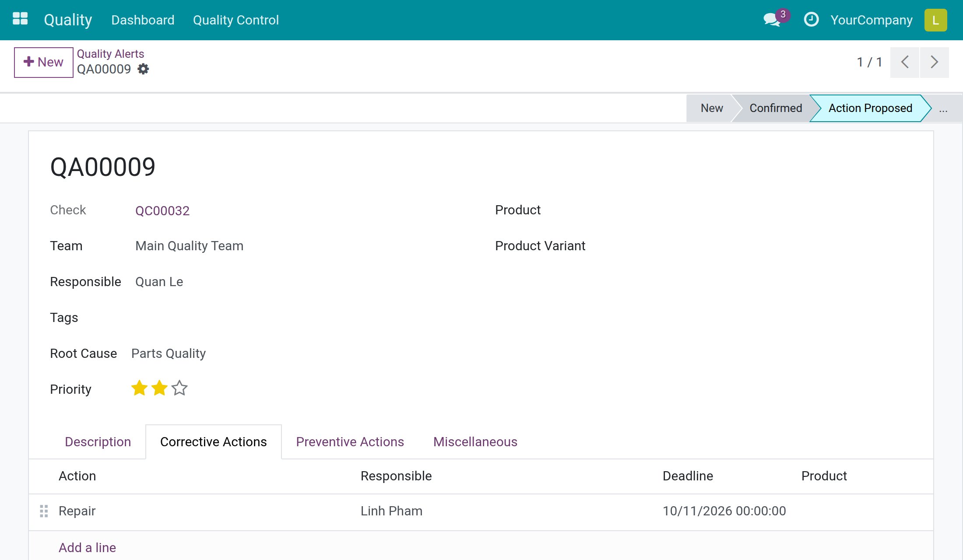The height and width of the screenshot is (560, 963).
Task: Set priority to one star
Action: click(x=139, y=388)
